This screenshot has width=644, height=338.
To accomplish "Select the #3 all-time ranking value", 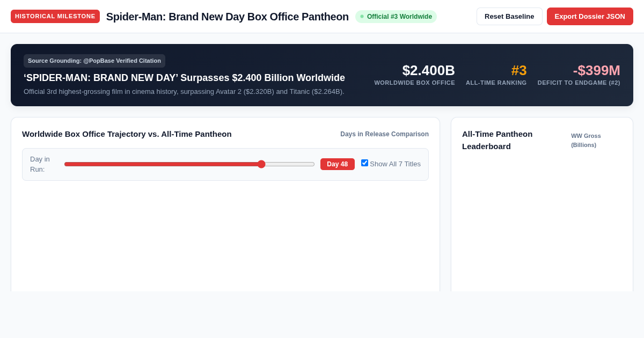I will [x=519, y=70].
